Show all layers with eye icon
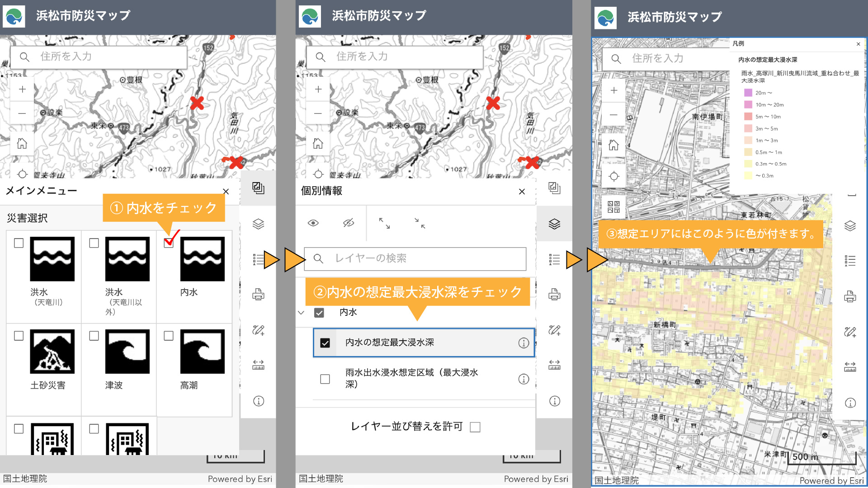Viewport: 868px width, 488px height. [x=313, y=223]
